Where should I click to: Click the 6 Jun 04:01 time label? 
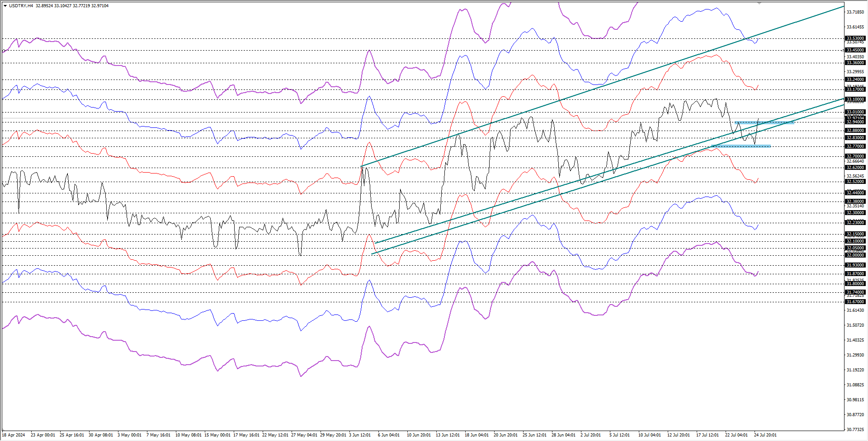click(389, 435)
